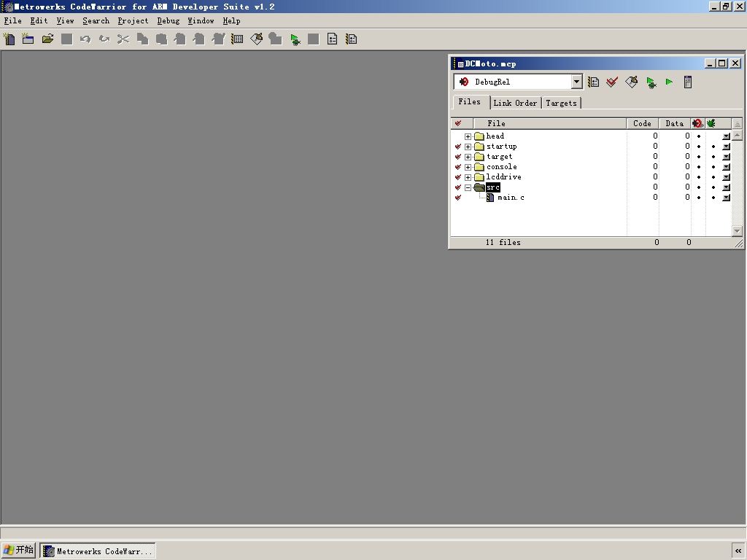Open the DebugRel target dropdown

click(576, 82)
